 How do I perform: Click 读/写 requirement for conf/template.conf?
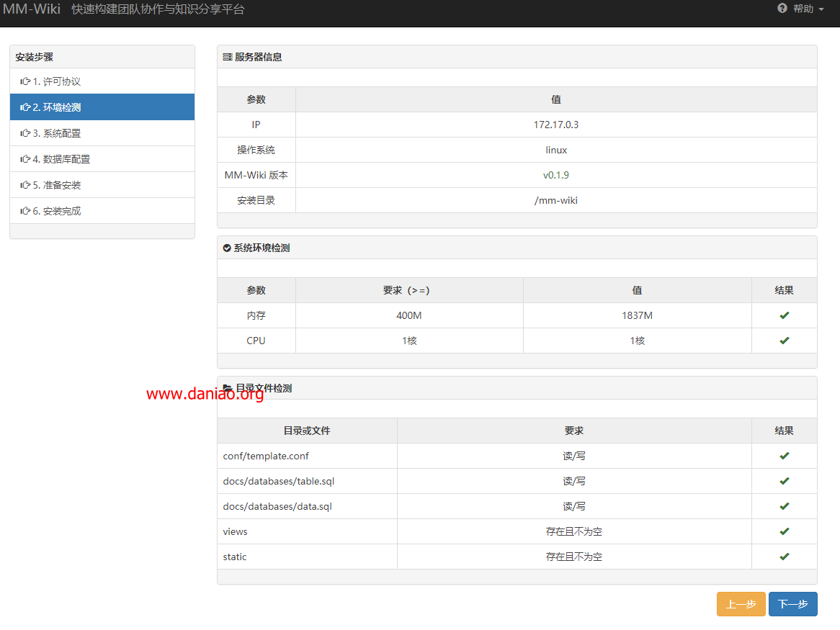[x=573, y=456]
